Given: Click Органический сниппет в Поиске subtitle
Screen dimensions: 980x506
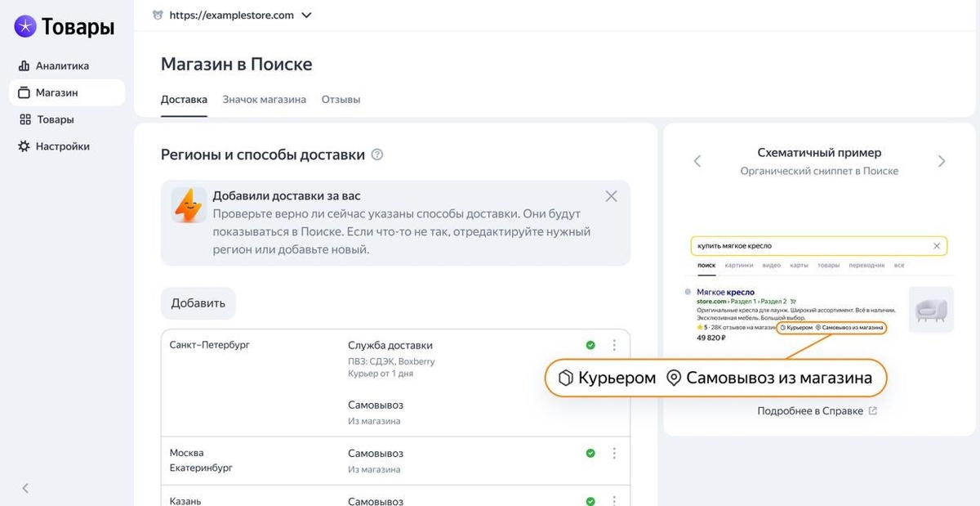Looking at the screenshot, I should click(819, 171).
